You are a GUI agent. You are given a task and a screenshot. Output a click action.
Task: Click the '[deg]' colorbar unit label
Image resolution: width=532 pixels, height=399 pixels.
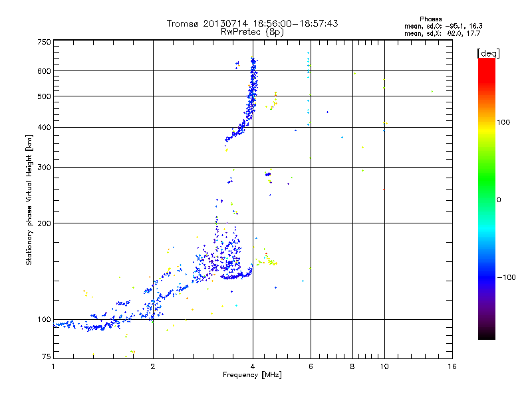488,53
